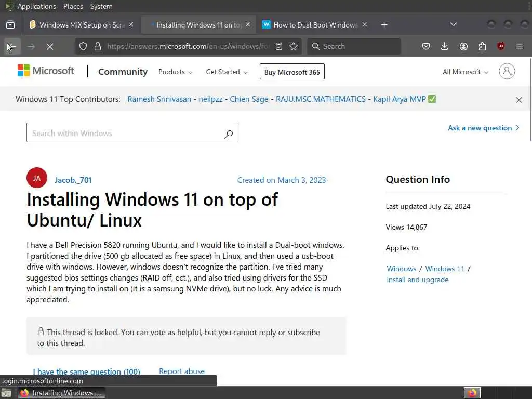Viewport: 532px width, 399px height.
Task: Open a new tab with plus icon
Action: (x=384, y=25)
